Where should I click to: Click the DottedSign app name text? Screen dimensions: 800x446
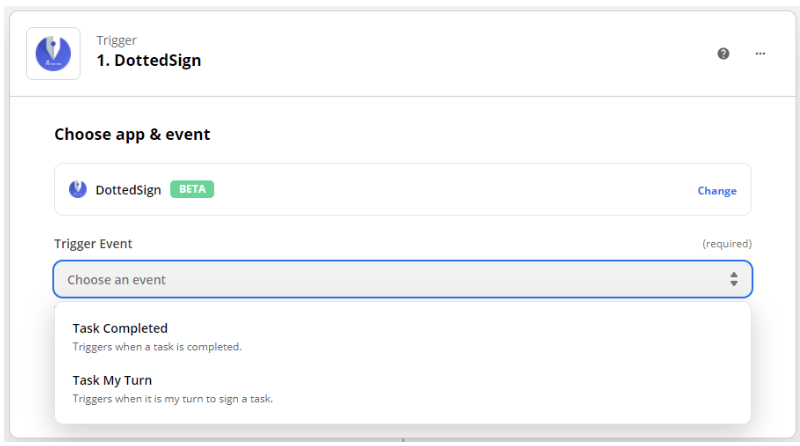128,190
